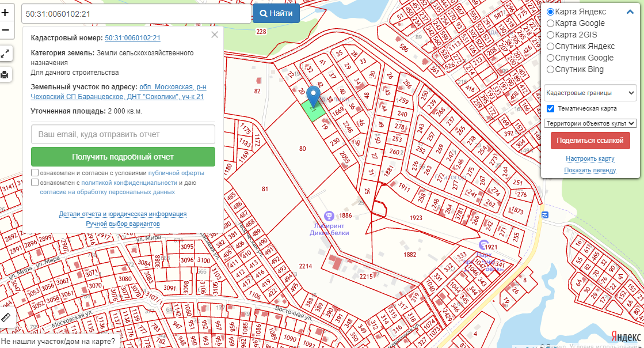Zoom in the map with plus button
This screenshot has width=644, height=348.
point(5,13)
